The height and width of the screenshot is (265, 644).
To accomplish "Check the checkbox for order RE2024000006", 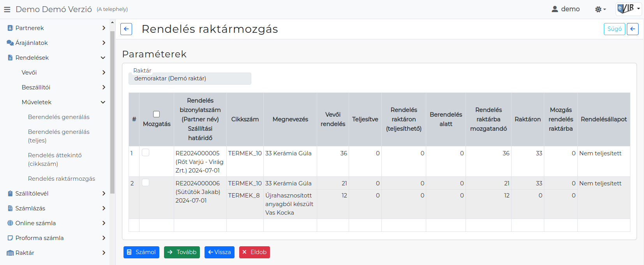I will point(146,183).
